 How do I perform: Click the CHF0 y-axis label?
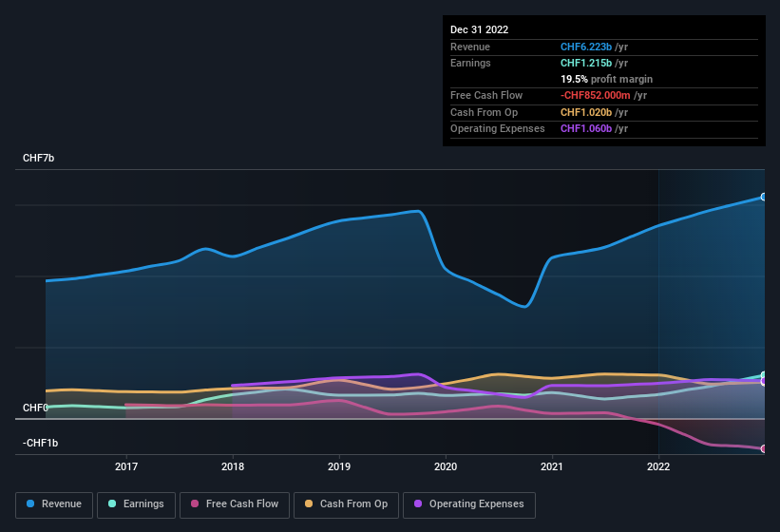tap(35, 408)
